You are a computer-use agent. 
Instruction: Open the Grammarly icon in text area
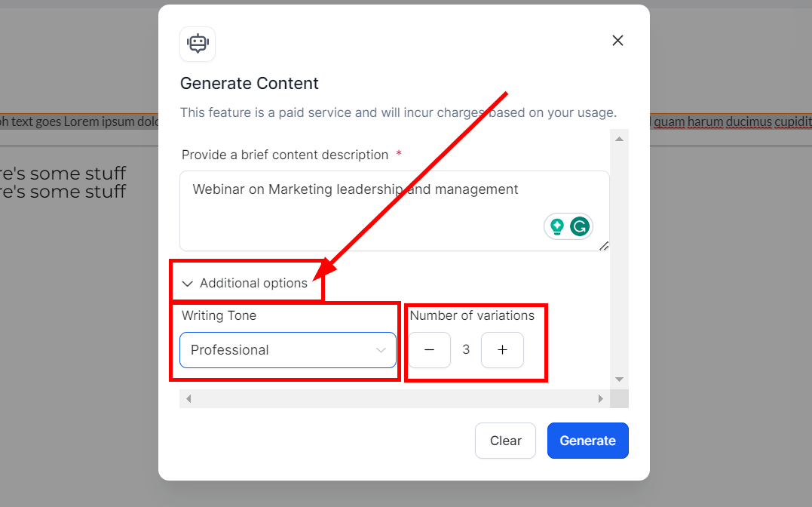(x=580, y=226)
